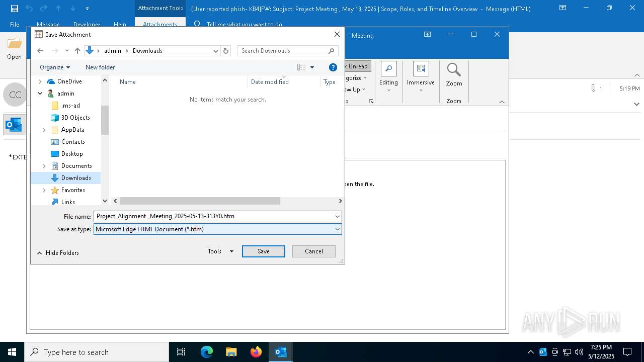This screenshot has height=362, width=644.
Task: Click the Tell me what you want to do box
Action: click(x=244, y=25)
